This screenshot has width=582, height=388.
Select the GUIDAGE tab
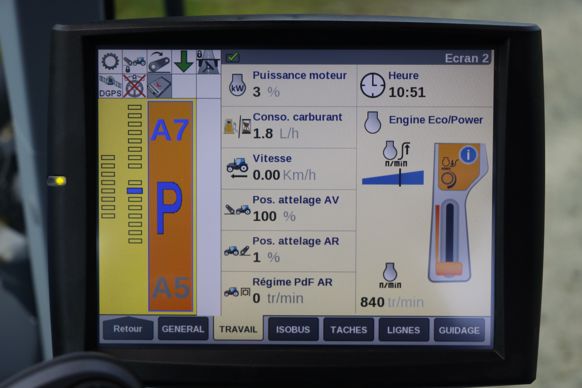click(x=459, y=330)
